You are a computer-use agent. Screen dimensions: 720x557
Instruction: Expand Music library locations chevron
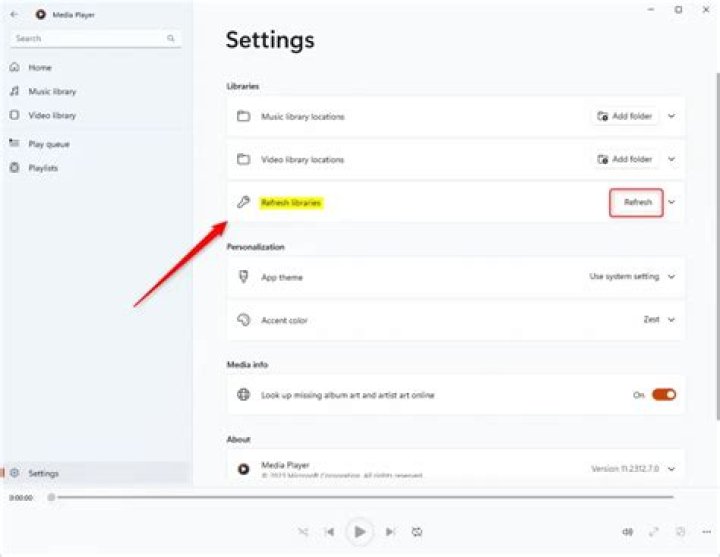(x=671, y=116)
